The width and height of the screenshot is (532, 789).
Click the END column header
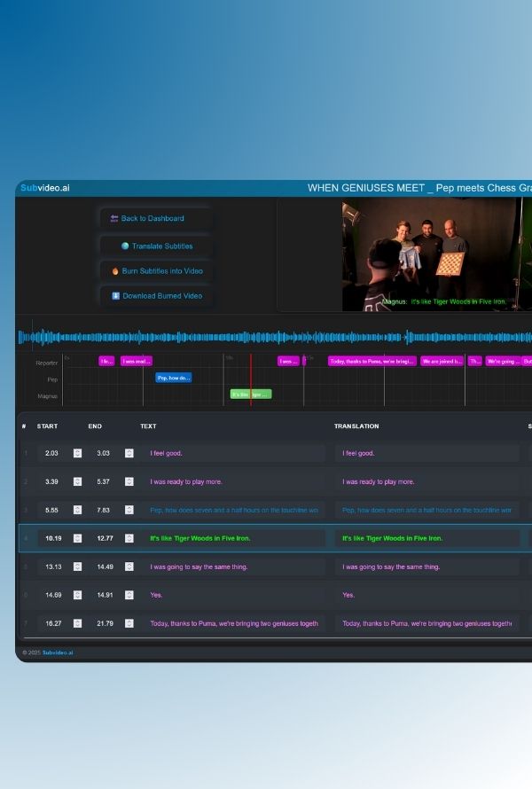95,426
